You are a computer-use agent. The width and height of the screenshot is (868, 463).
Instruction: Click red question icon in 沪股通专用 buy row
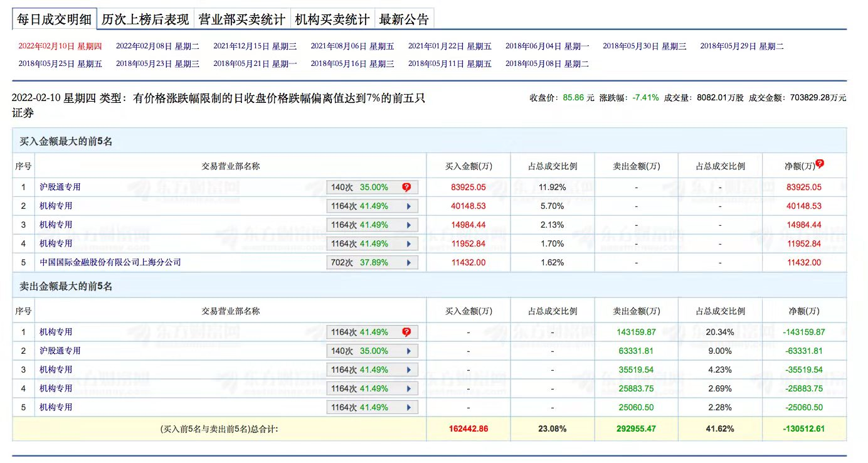406,187
